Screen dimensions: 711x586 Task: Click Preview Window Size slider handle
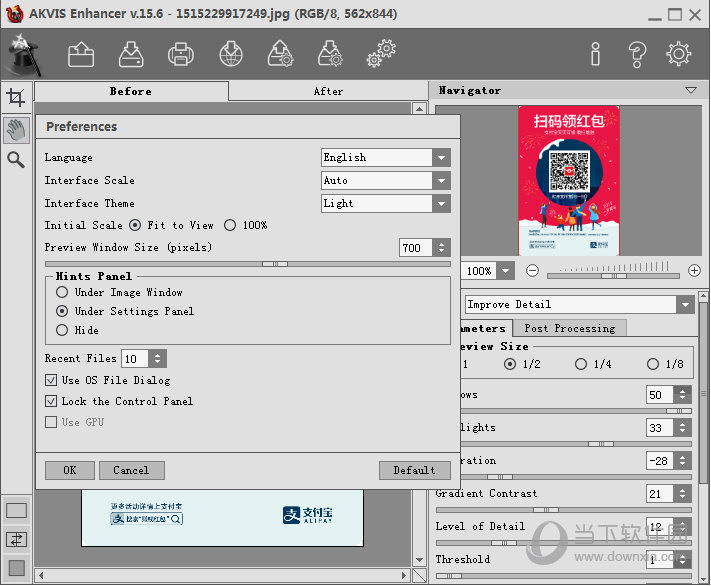point(275,264)
